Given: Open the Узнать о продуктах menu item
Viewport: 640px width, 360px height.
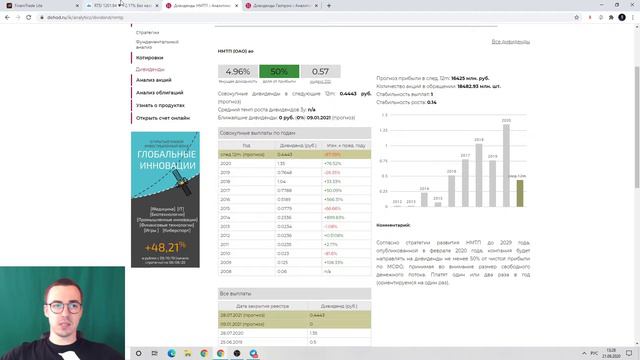Looking at the screenshot, I should 160,105.
